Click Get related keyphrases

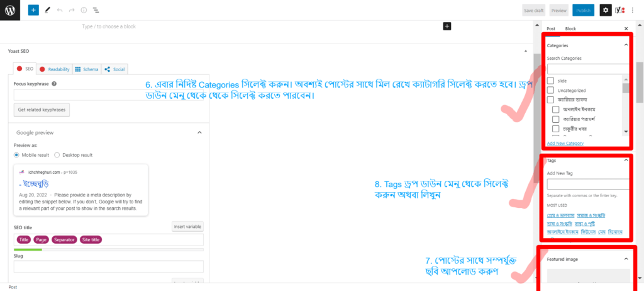coord(42,110)
